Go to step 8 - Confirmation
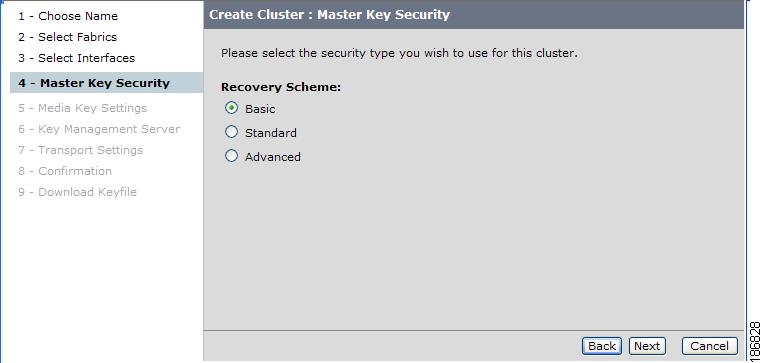This screenshot has width=764, height=363. pyautogui.click(x=65, y=171)
